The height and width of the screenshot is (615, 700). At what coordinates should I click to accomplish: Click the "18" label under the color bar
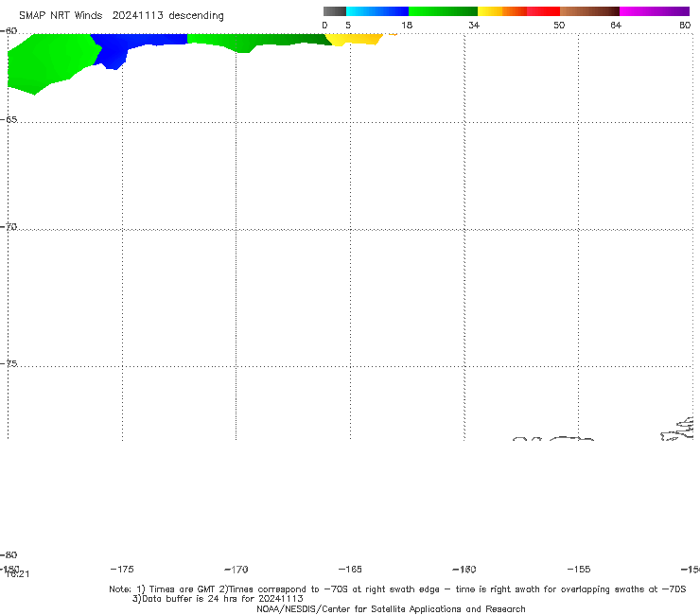coord(407,25)
